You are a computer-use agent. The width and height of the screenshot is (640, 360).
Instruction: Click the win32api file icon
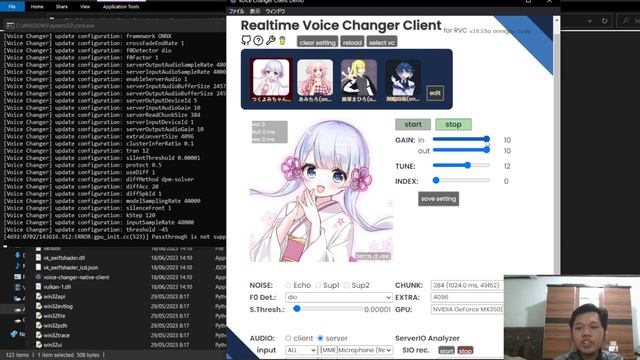tap(38, 296)
